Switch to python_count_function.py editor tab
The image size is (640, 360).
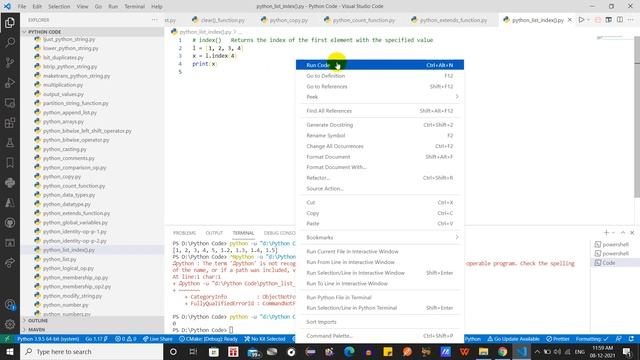360,20
